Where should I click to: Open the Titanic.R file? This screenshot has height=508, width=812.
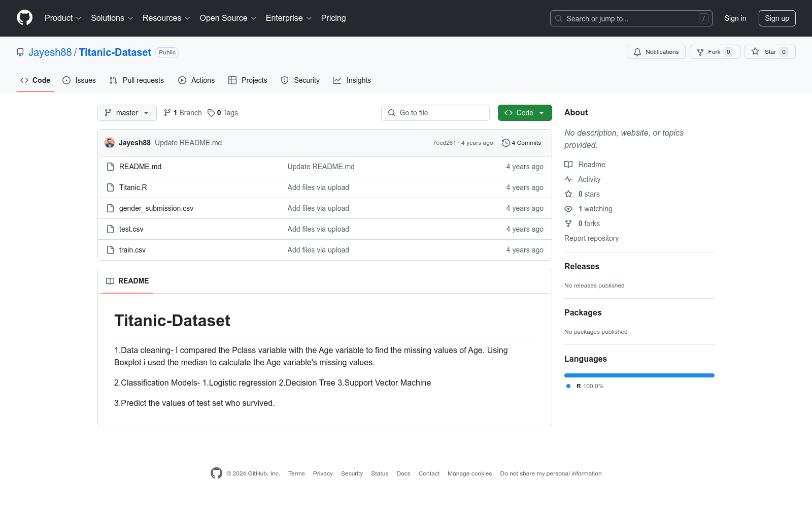click(133, 187)
